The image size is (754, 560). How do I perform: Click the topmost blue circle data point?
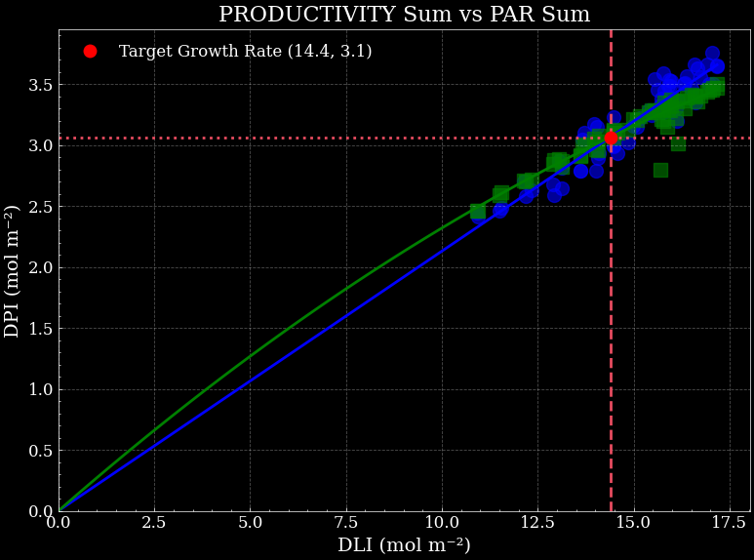712,54
